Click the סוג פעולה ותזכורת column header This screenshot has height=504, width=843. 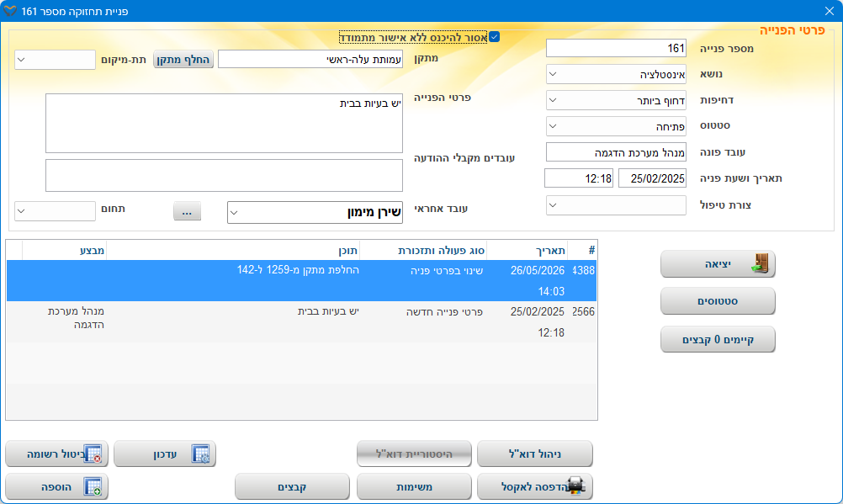423,250
